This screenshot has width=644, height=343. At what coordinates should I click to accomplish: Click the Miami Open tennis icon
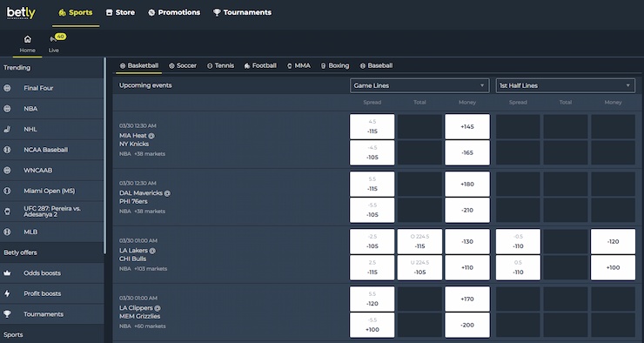(x=7, y=191)
